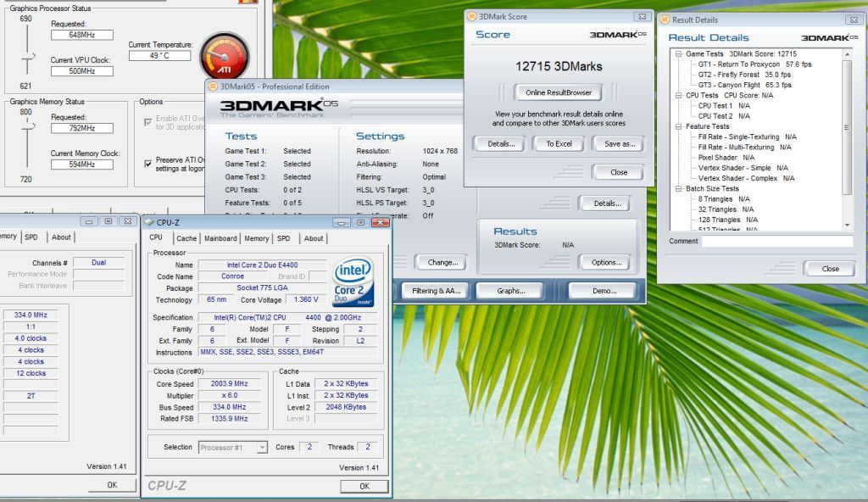Click the 3DMark Score window title icon

[x=471, y=17]
